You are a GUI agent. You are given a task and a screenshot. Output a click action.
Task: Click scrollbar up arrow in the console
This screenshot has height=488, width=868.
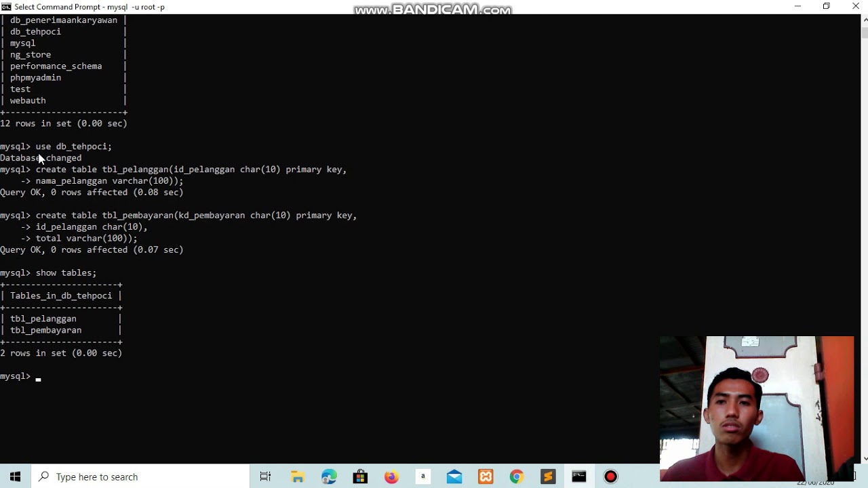coord(864,19)
